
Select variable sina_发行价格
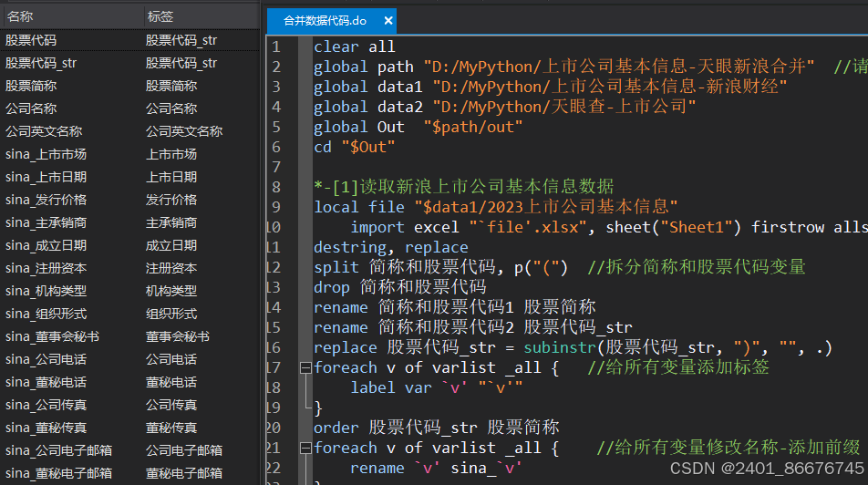click(46, 200)
